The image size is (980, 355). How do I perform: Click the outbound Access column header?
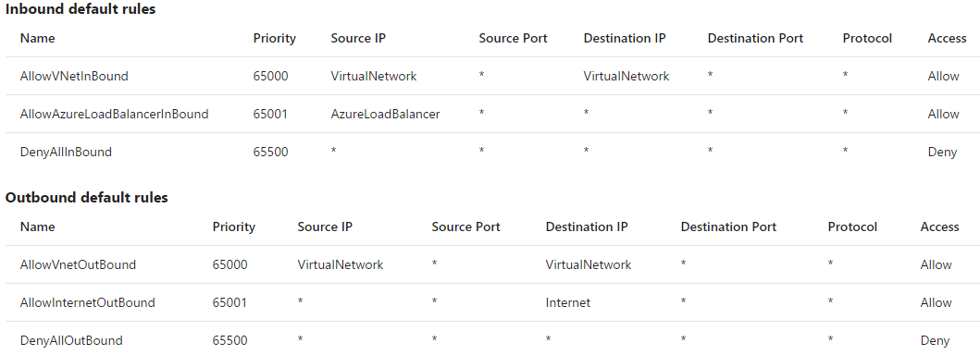939,226
